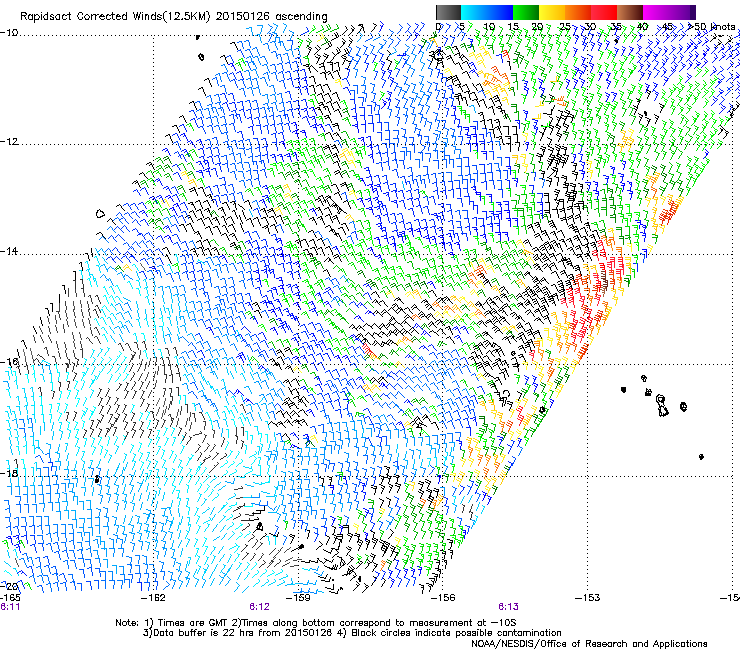Pick the red 30-35 knots legend color
This screenshot has height=650, width=740.
pos(604,12)
